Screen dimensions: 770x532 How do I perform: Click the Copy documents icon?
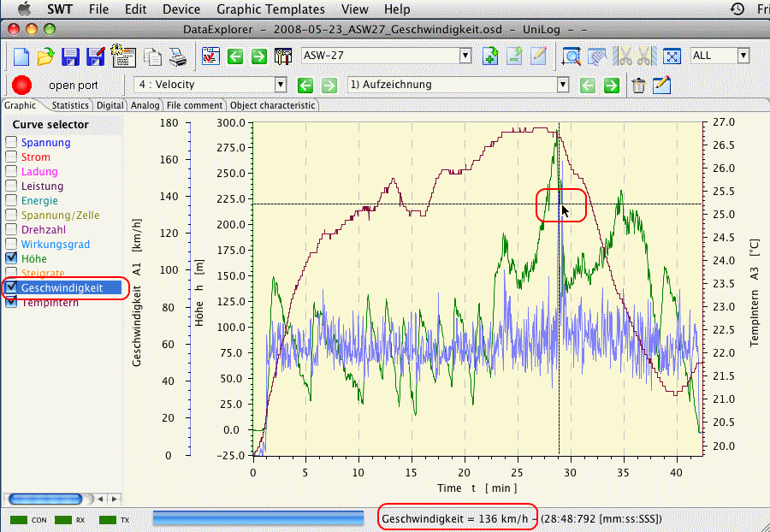pos(153,57)
